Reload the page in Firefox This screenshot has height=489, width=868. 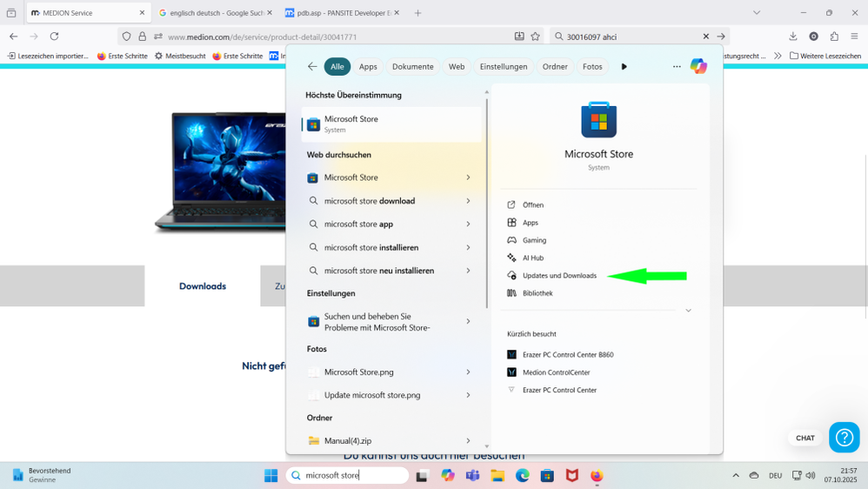tap(54, 37)
